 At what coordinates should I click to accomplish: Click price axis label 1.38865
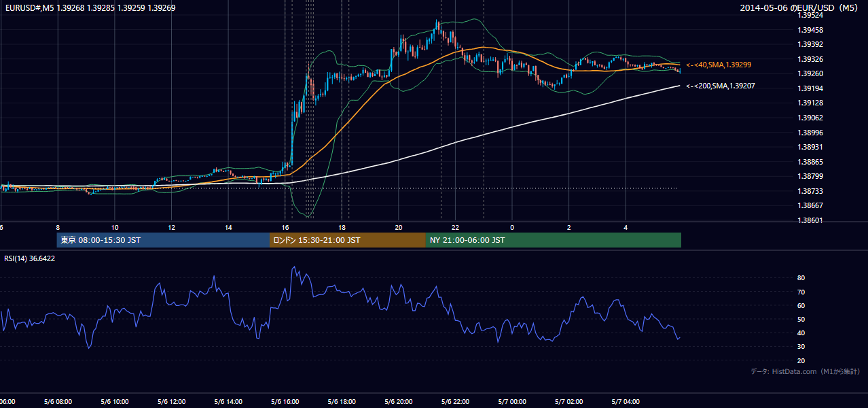[x=810, y=162]
